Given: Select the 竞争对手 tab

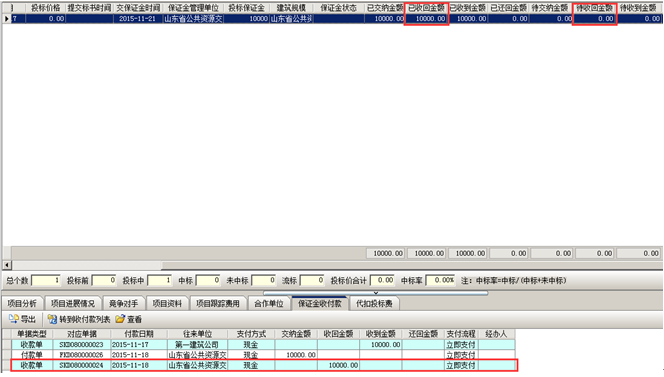Looking at the screenshot, I should 123,304.
